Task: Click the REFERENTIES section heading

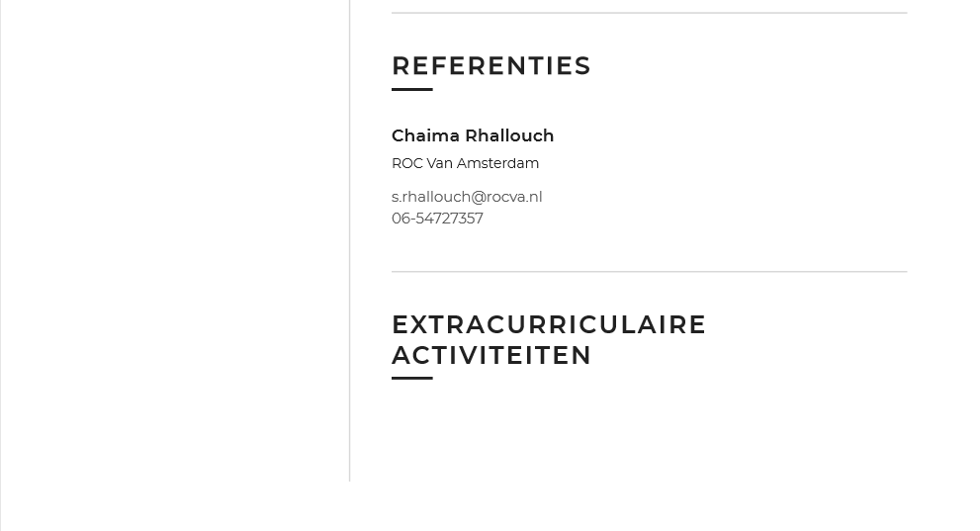Action: [490, 66]
